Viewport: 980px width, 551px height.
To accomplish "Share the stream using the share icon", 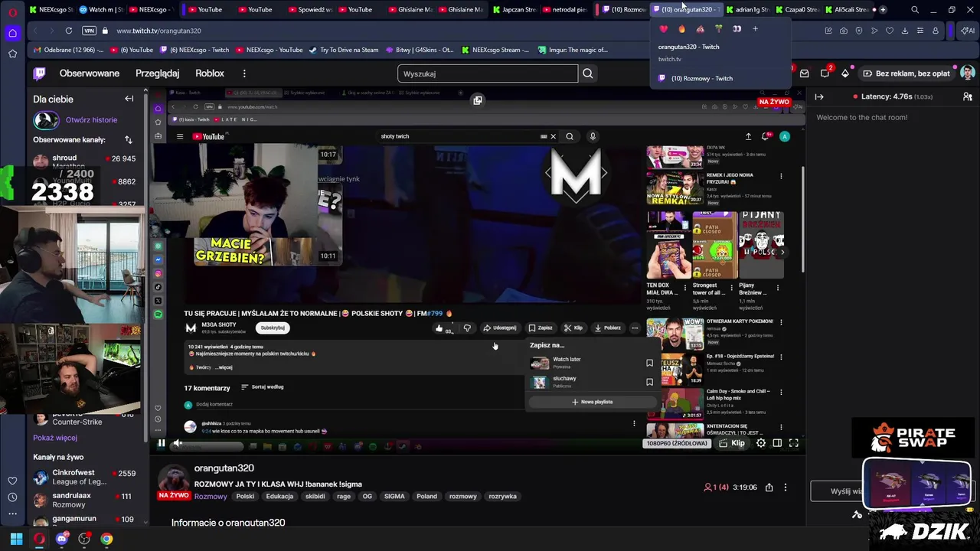I will pos(769,487).
